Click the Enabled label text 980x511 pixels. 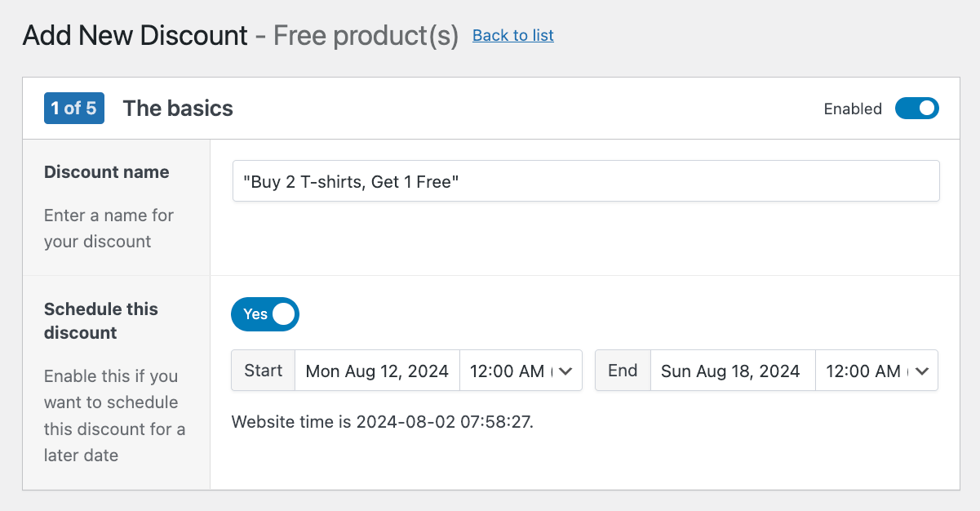click(x=853, y=109)
